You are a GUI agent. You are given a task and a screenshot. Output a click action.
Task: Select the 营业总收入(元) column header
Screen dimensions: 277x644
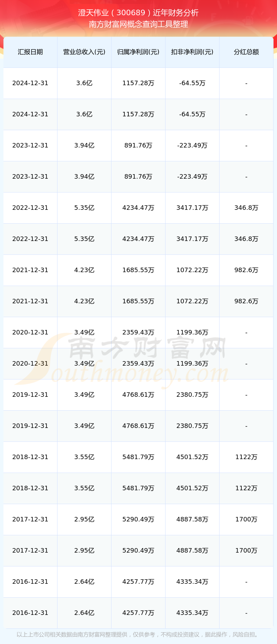84,52
